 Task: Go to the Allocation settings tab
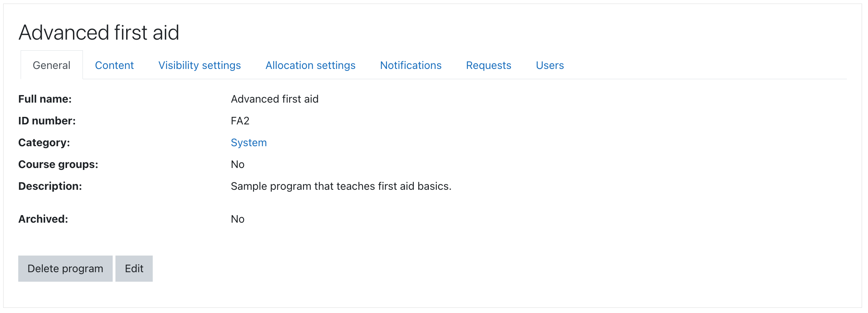tap(310, 65)
